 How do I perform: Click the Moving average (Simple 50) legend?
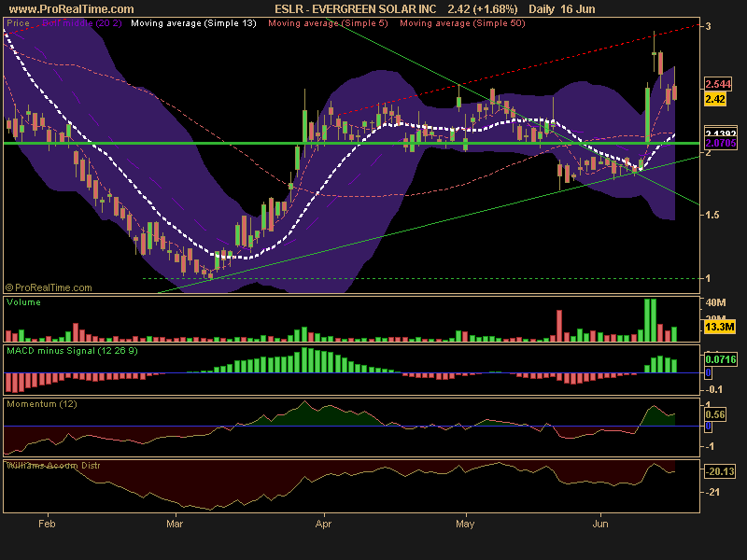(462, 22)
